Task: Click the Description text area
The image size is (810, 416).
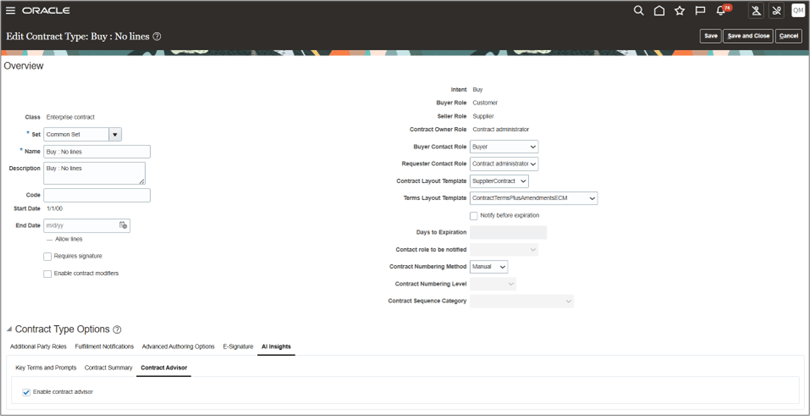Action: tap(95, 174)
